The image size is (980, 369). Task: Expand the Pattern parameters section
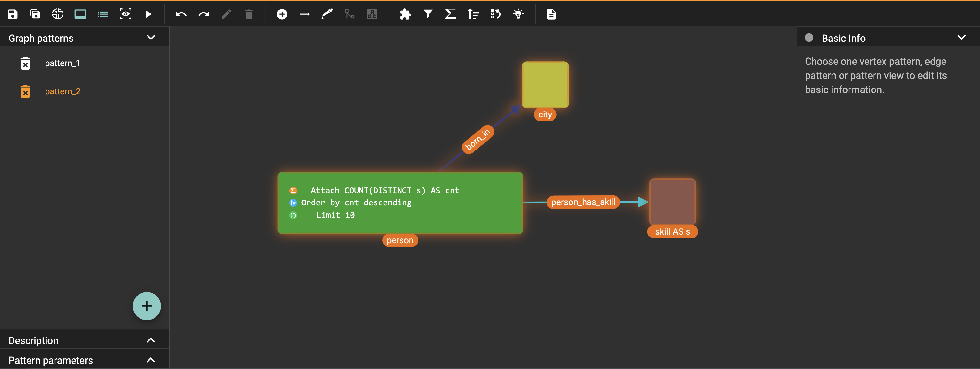151,360
